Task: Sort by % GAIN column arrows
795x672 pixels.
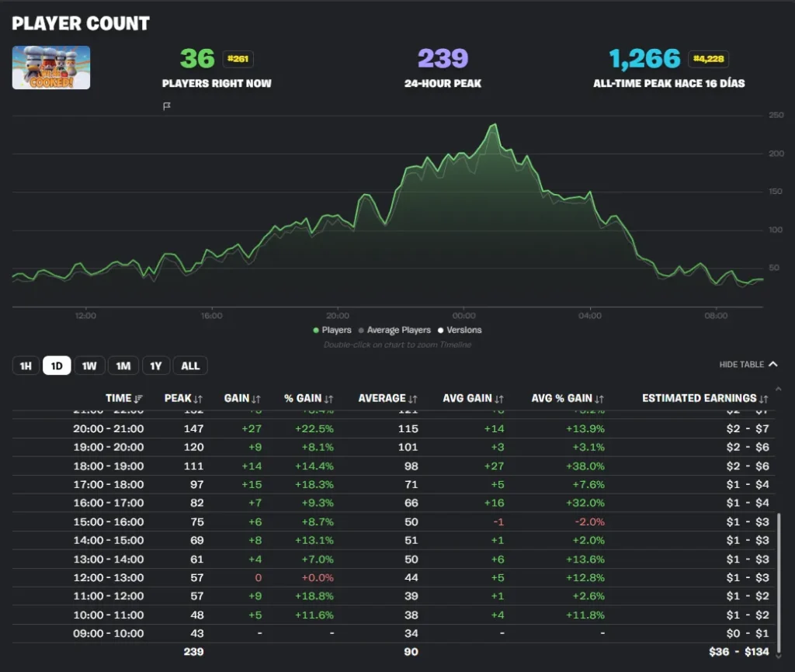Action: click(329, 398)
